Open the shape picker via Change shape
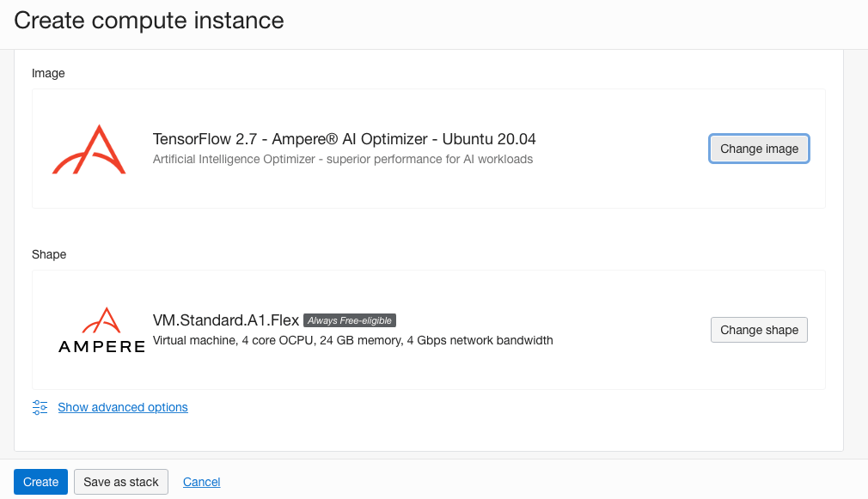868x499 pixels. click(759, 329)
